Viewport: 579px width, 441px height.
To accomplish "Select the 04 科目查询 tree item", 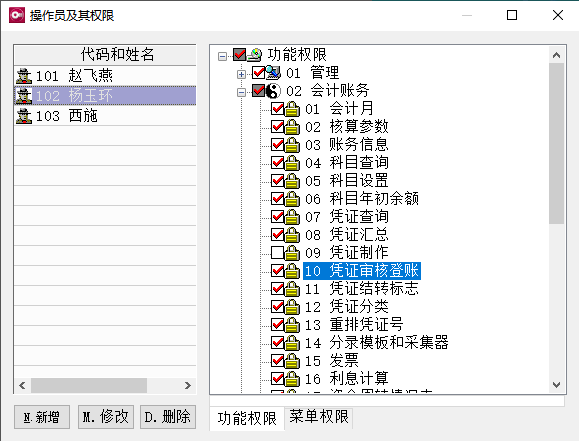I will click(x=347, y=163).
